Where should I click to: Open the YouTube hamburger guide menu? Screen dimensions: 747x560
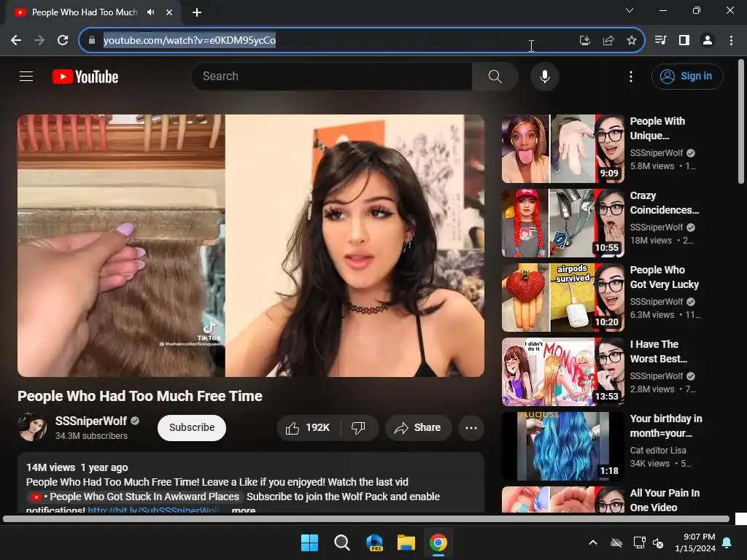[26, 76]
